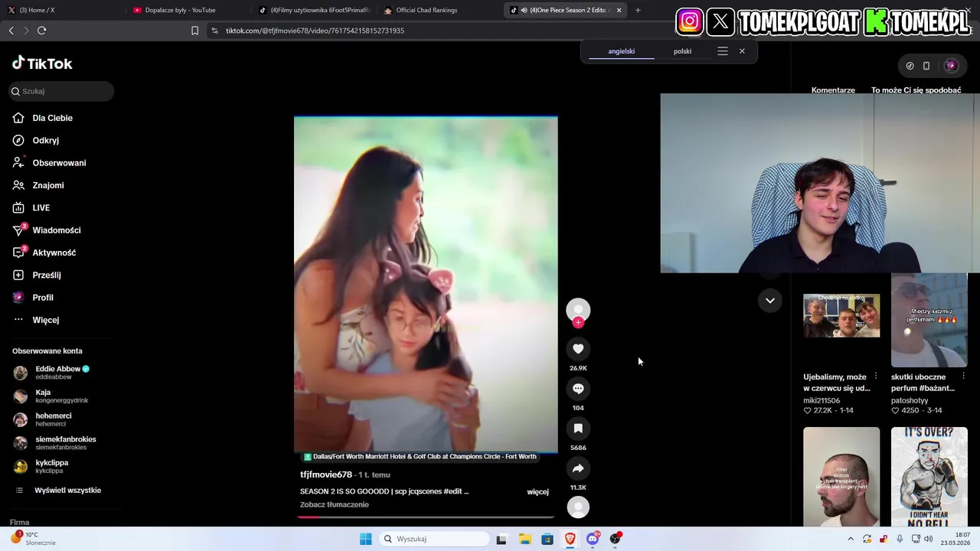Close the translate popup
Screen dimensions: 980x551
pyautogui.click(x=742, y=51)
